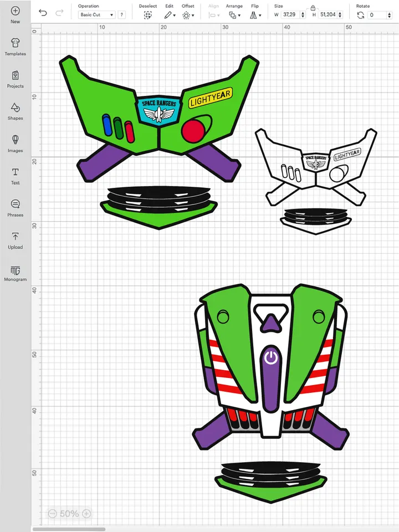Open the Images library
Screen dimensions: 399x532
(x=16, y=144)
